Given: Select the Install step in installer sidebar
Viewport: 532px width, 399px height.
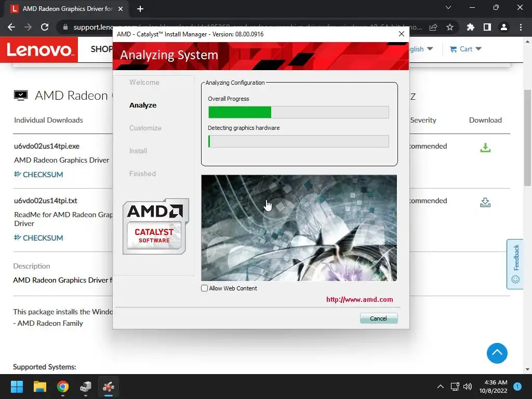Looking at the screenshot, I should click(138, 151).
